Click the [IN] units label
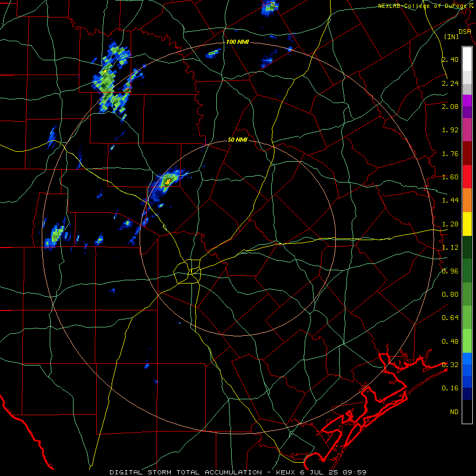The image size is (476, 476). (x=451, y=36)
